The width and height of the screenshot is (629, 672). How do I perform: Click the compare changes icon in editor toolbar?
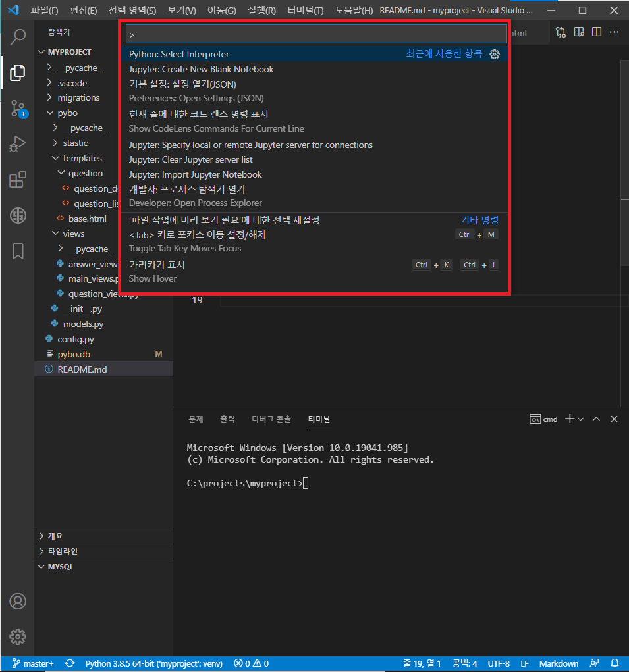click(561, 32)
